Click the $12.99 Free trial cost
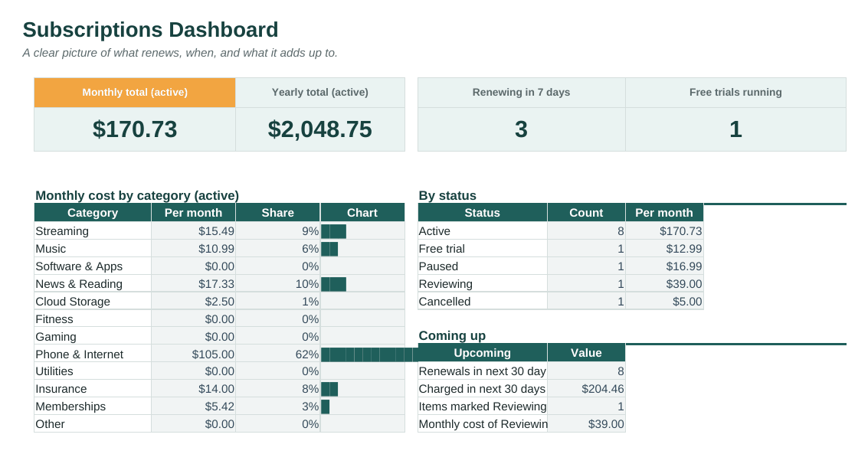The height and width of the screenshot is (454, 868). tap(664, 249)
